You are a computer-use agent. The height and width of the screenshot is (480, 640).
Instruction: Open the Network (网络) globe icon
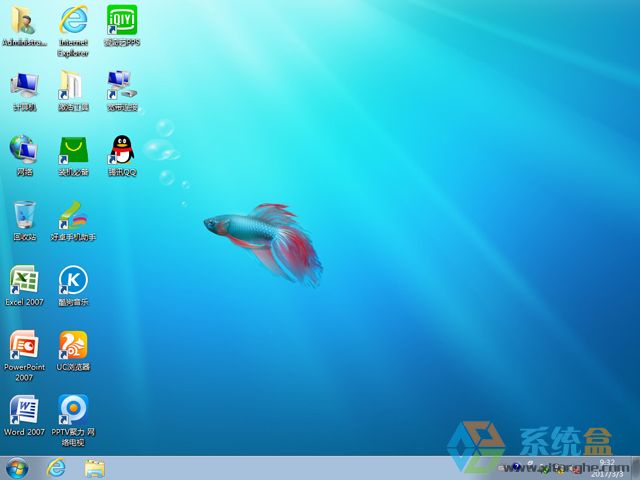pos(24,156)
